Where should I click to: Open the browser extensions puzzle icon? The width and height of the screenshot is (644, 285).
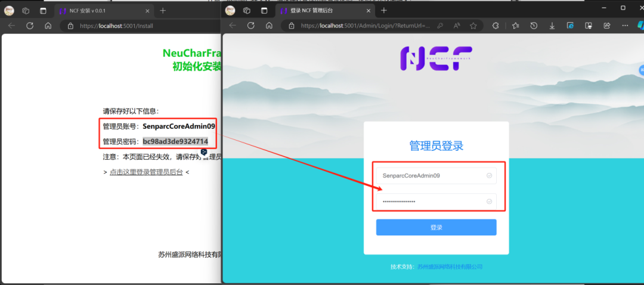[x=496, y=26]
